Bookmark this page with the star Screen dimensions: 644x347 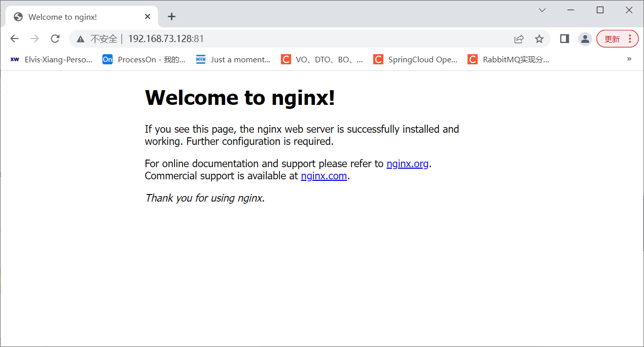(539, 39)
